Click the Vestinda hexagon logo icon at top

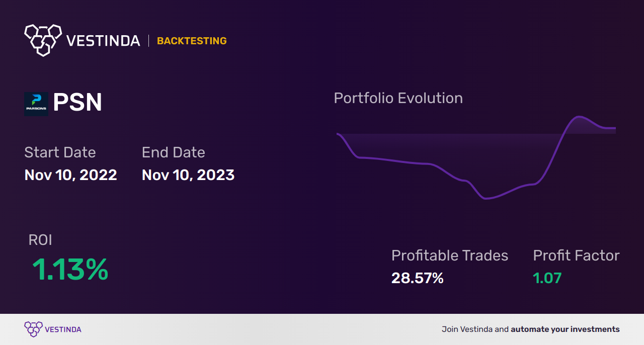(43, 40)
